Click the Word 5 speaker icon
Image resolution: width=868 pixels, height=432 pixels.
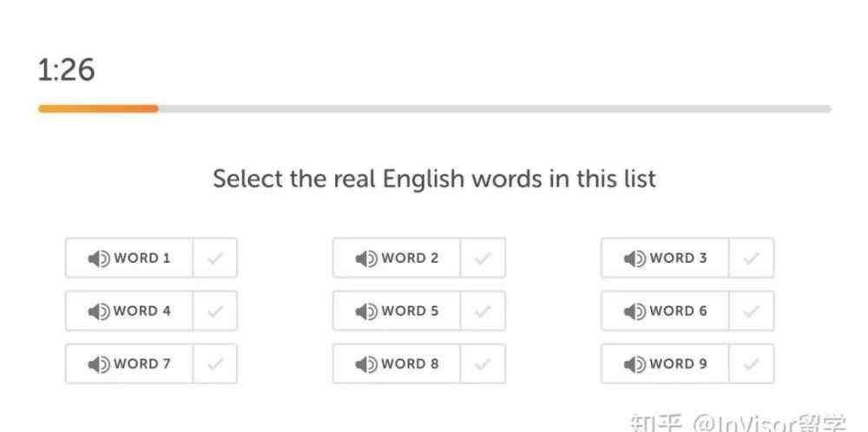(366, 311)
